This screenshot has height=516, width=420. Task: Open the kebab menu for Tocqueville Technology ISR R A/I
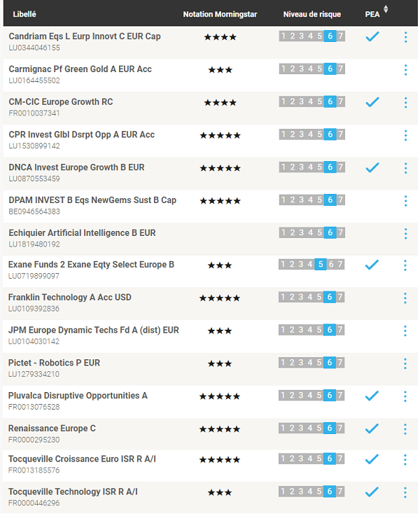pyautogui.click(x=405, y=493)
